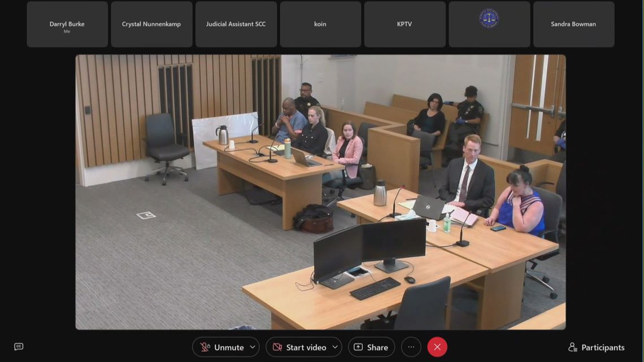Screen dimensions: 644x362
Task: Open the ellipsis more options icon
Action: [411, 346]
